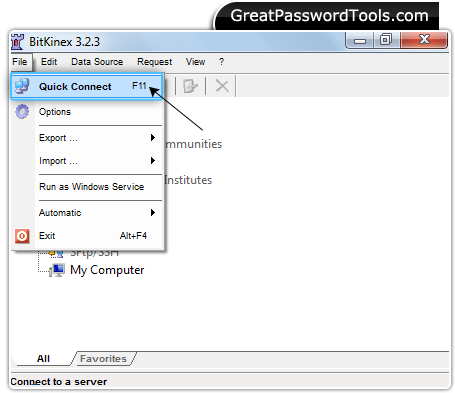Select Options in the File menu
Viewport: 455px width, 393px height.
[87, 112]
